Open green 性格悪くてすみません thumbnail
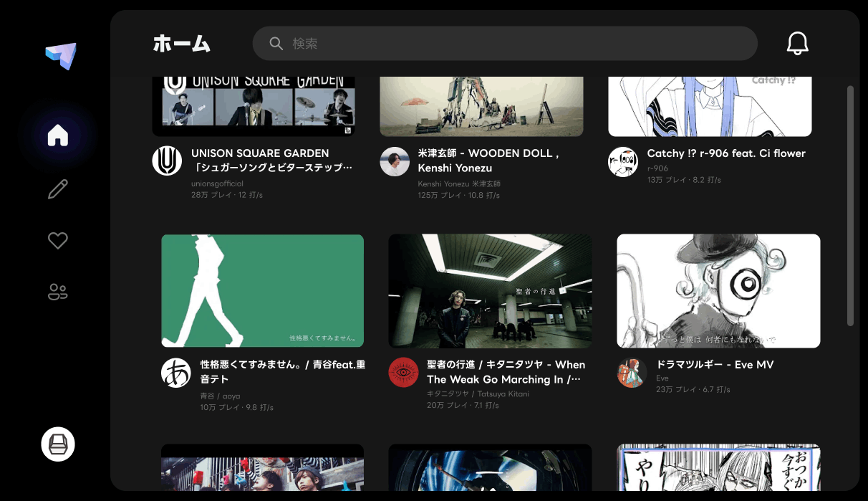Screen dimensions: 868x501 [262, 291]
